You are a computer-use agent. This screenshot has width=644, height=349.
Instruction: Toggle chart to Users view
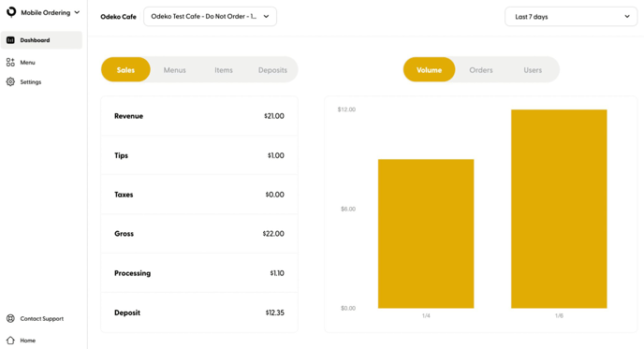pos(533,70)
